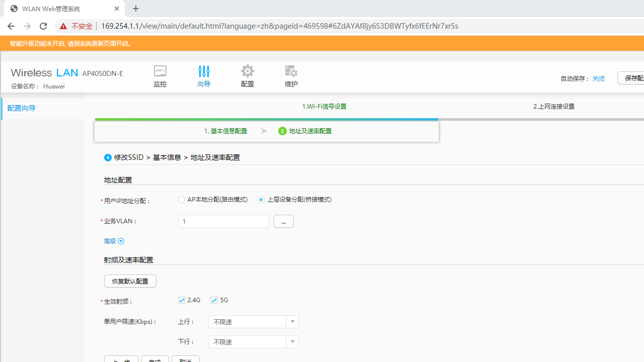Click the AP4050DN-E model text
Screen dimensions: 644x362
pos(103,73)
